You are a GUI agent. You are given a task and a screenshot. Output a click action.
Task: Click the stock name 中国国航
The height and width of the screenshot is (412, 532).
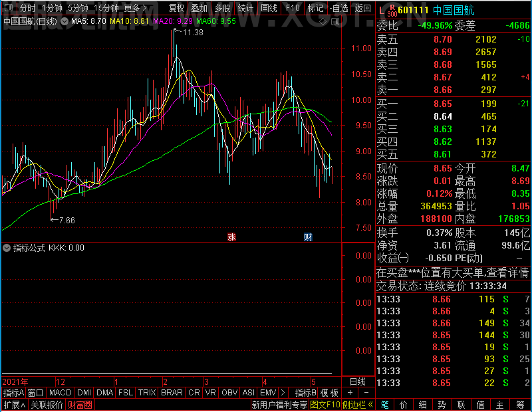[454, 10]
